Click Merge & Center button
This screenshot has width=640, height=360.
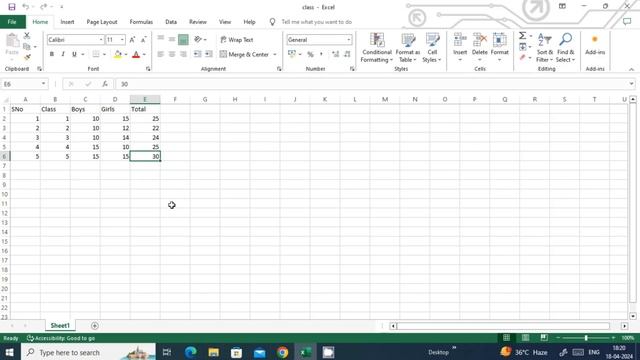pos(244,54)
